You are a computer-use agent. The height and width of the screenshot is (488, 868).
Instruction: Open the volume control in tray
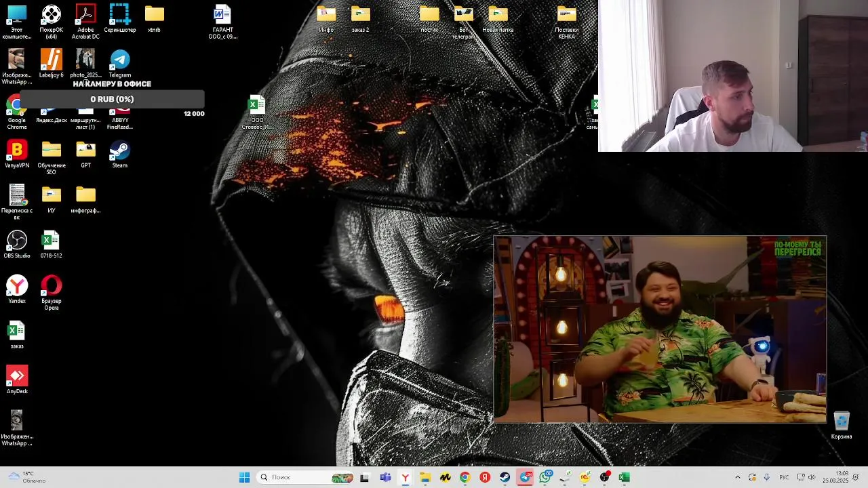pos(812,477)
